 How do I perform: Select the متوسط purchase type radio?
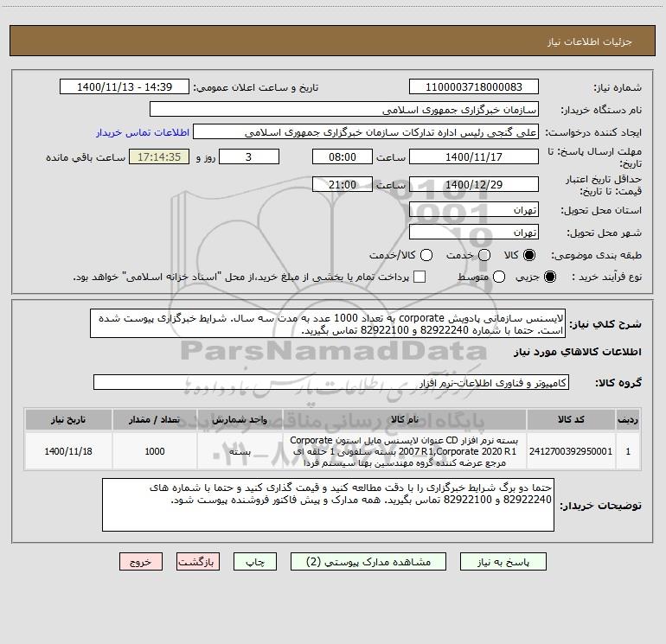point(499,277)
